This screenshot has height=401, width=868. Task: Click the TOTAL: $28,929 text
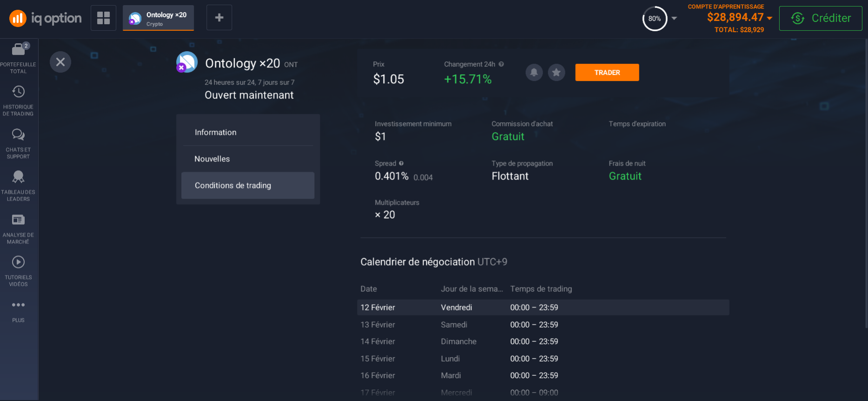point(739,30)
